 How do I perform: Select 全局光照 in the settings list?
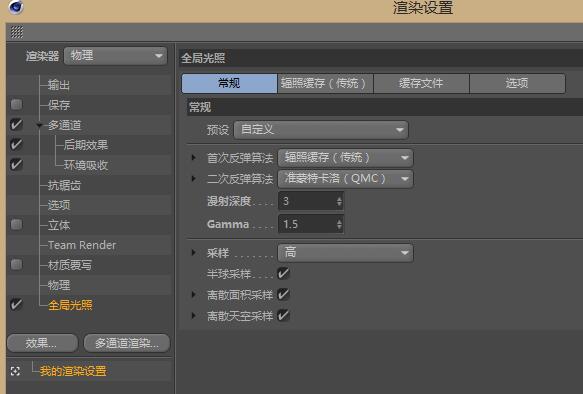(x=70, y=305)
